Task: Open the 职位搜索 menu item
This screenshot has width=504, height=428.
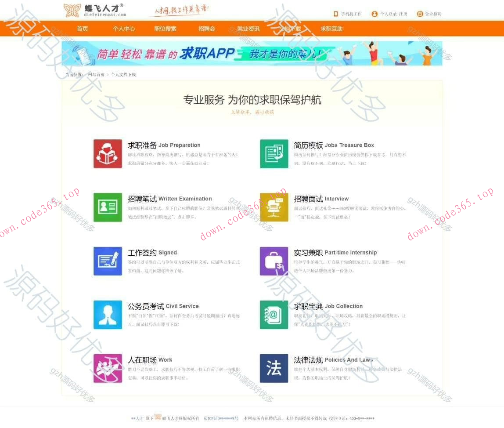Action: (166, 29)
